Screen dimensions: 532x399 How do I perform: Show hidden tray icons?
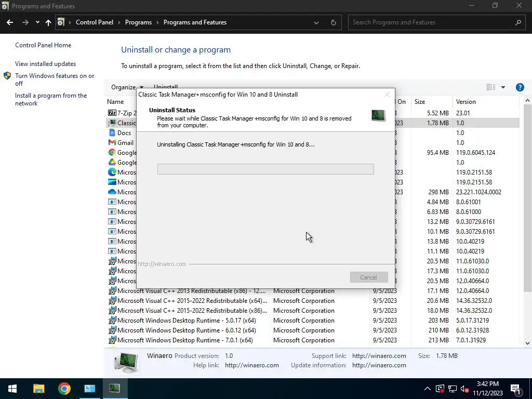pyautogui.click(x=428, y=389)
